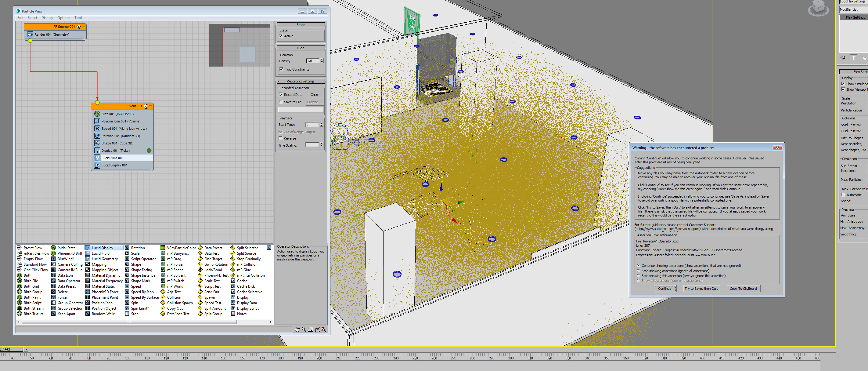Activate the Zoom Region tool
The image size is (868, 371).
(310, 329)
